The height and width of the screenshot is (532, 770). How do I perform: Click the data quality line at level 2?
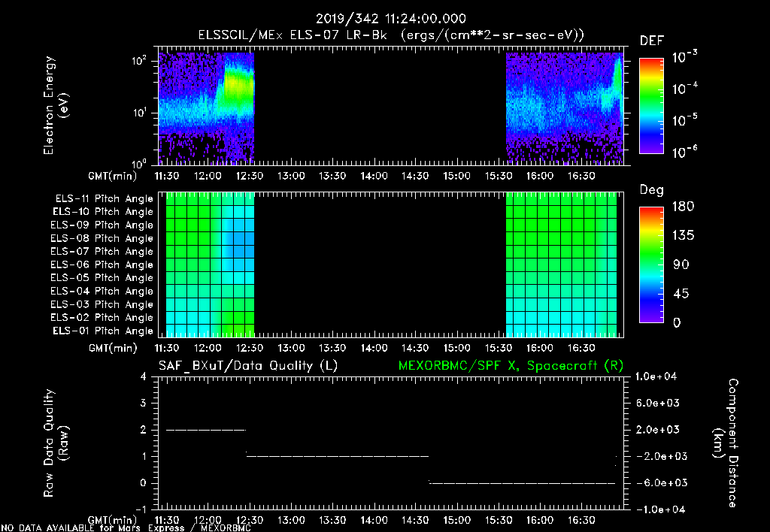tap(206, 430)
